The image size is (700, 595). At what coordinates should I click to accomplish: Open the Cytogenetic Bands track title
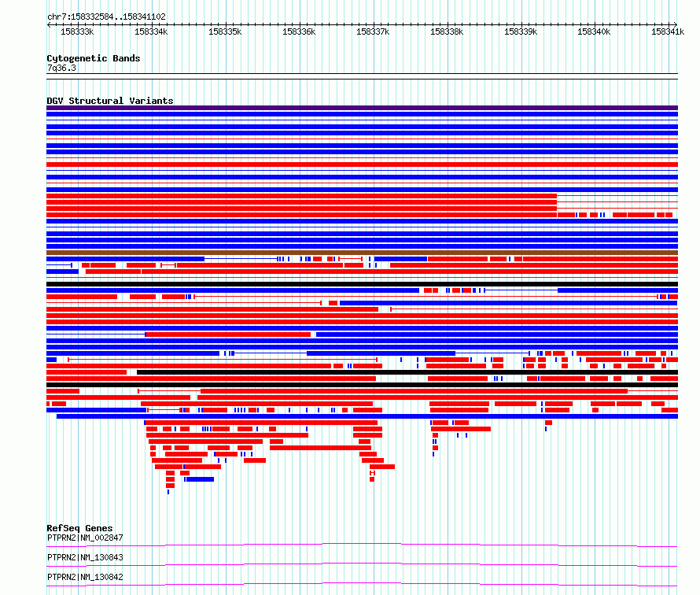[x=94, y=58]
